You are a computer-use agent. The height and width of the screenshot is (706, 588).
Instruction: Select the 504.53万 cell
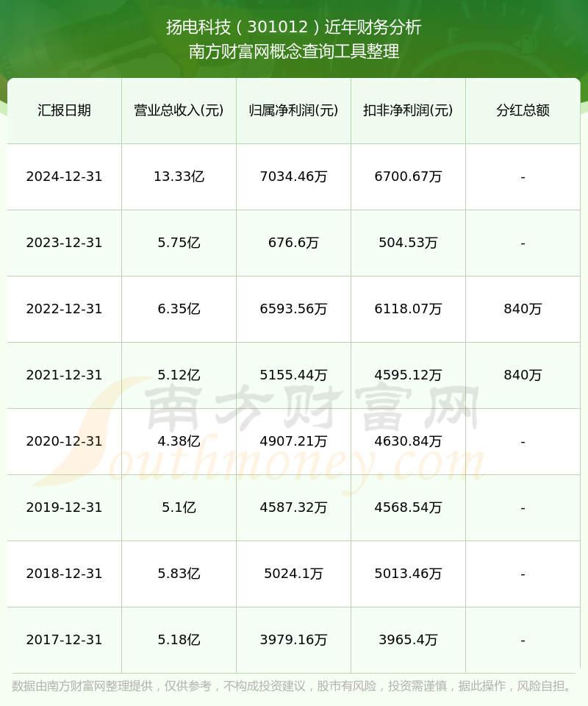tap(408, 243)
